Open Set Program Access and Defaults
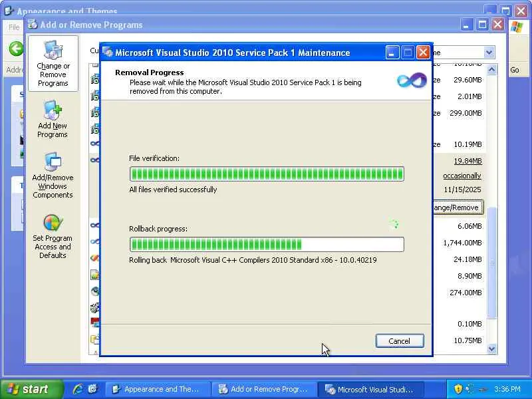Viewport: 532px width, 399px height. (53, 237)
